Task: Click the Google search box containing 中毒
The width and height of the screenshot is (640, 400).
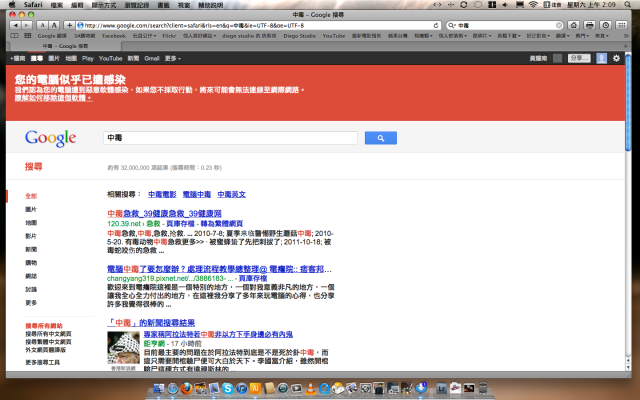Action: (230, 138)
